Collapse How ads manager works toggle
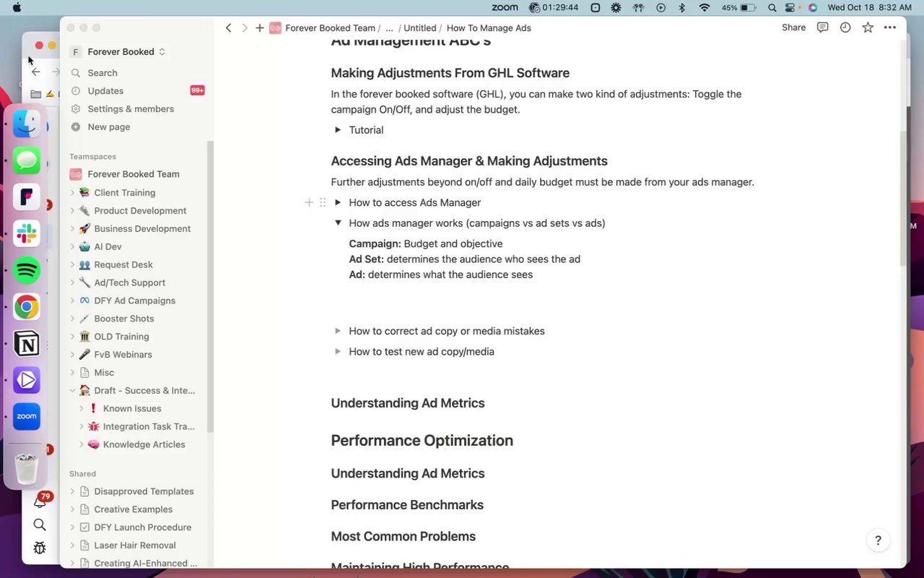Viewport: 924px width, 578px height. tap(338, 223)
